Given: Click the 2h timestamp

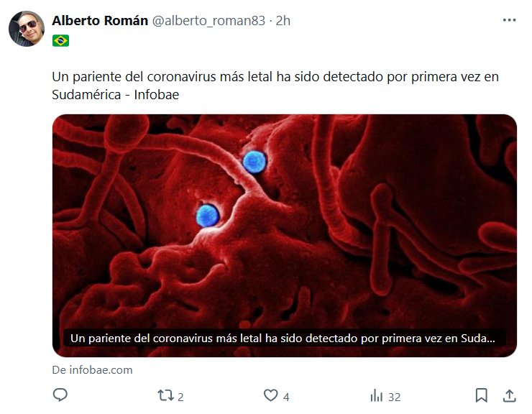Looking at the screenshot, I should (x=283, y=21).
